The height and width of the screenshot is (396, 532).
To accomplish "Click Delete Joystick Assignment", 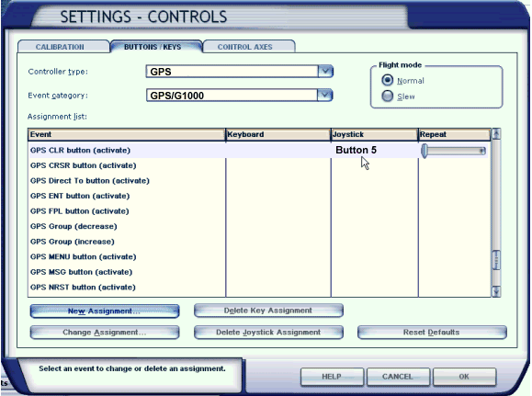I will tap(268, 333).
